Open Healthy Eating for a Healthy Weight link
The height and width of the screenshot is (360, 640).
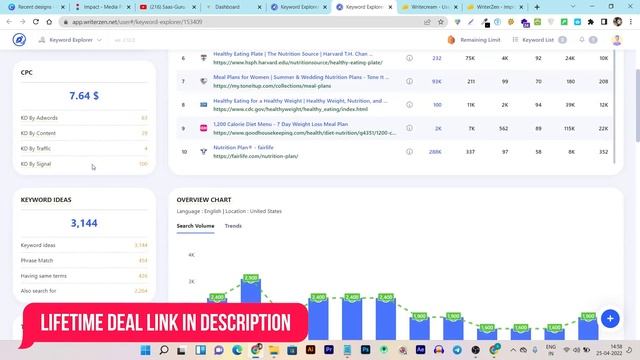pos(300,100)
